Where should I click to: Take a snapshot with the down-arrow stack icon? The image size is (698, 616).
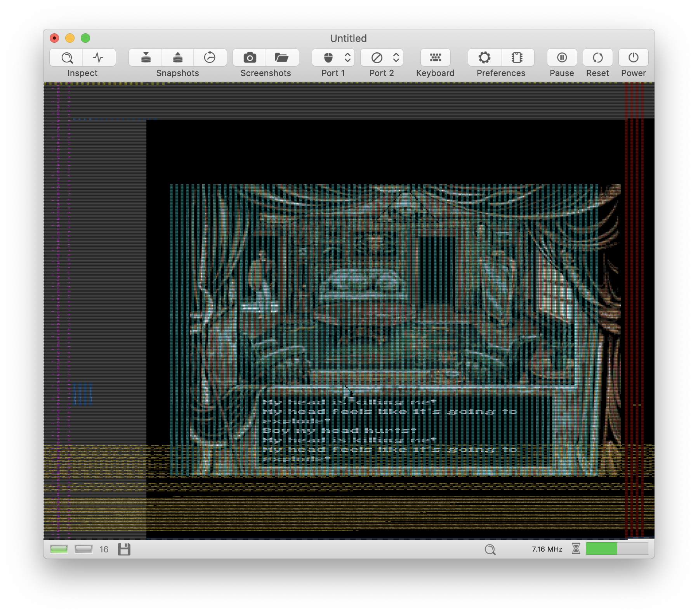click(x=146, y=58)
